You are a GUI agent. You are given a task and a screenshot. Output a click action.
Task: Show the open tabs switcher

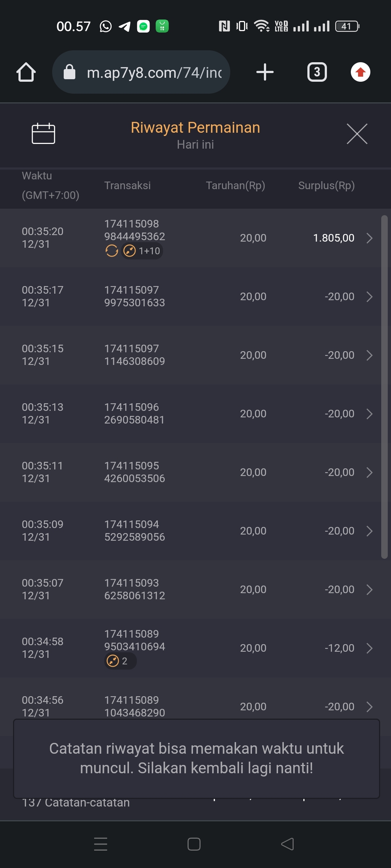coord(317,72)
